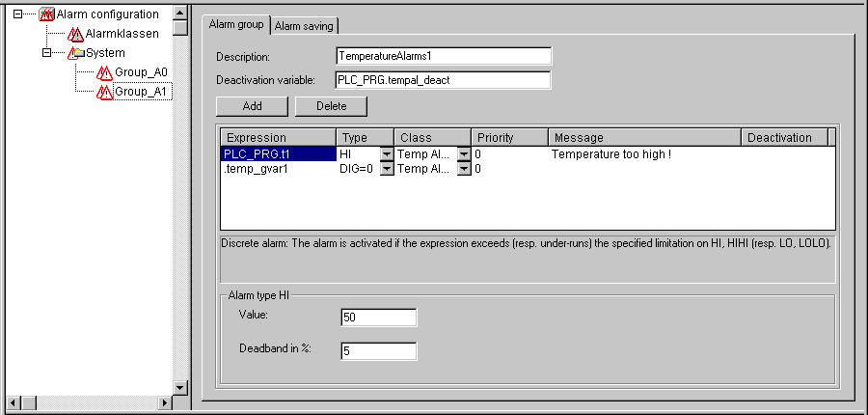Click the Class column header
This screenshot has width=868, height=415.
coord(433,138)
